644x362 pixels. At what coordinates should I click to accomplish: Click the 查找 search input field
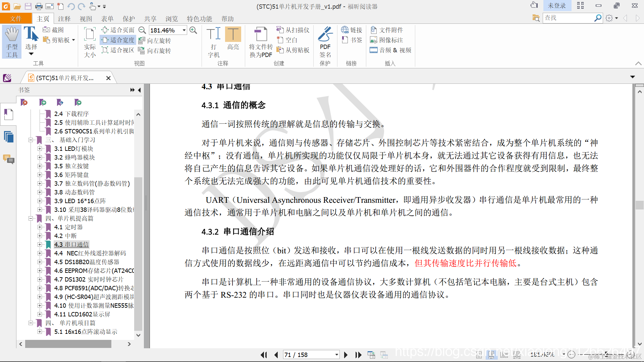click(568, 18)
